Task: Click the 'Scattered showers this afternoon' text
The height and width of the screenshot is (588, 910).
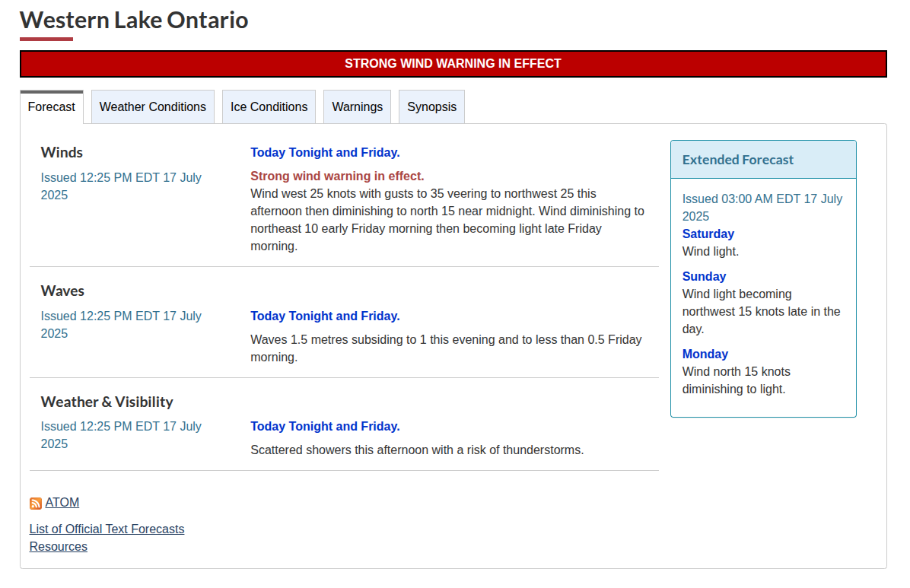Action: click(x=417, y=450)
